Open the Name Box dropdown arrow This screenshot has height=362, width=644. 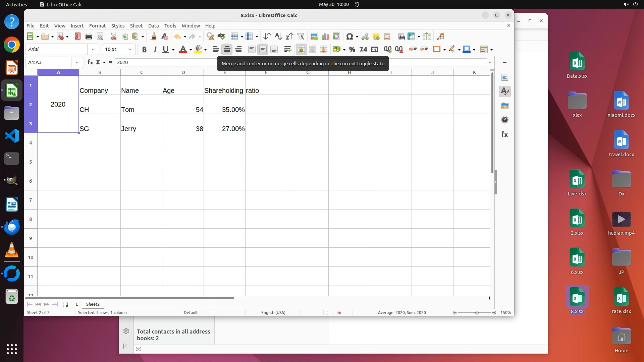(x=77, y=62)
